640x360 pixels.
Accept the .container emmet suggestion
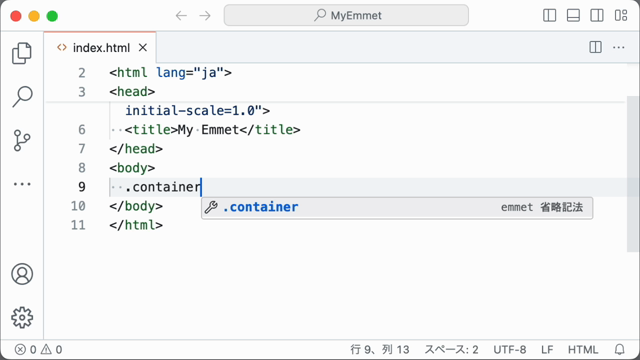(x=397, y=207)
